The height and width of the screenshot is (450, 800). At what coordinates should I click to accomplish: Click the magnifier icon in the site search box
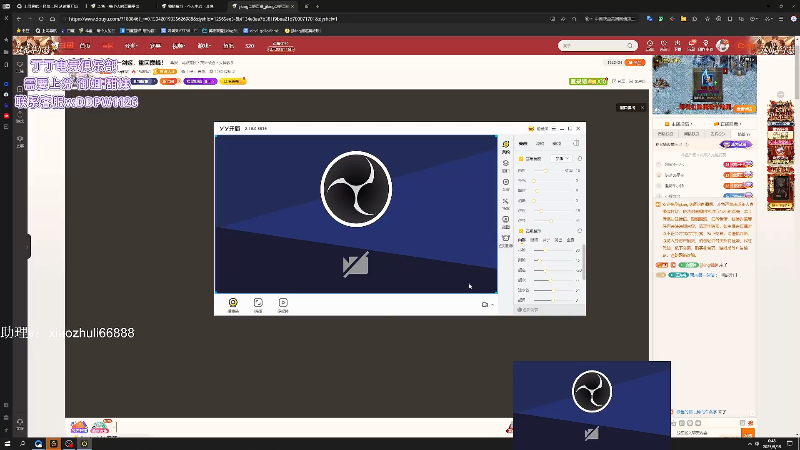coord(630,45)
